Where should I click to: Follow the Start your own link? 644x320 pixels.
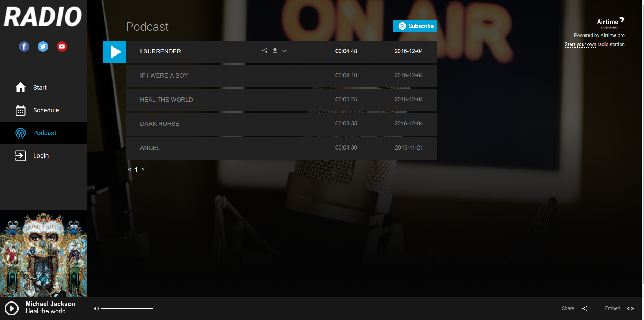(x=580, y=44)
